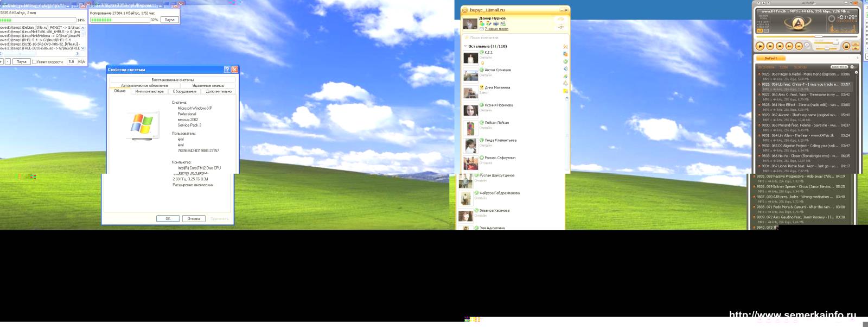Viewport: 868px width, 327px height.
Task: Pause the 32% copy operation
Action: pos(169,20)
